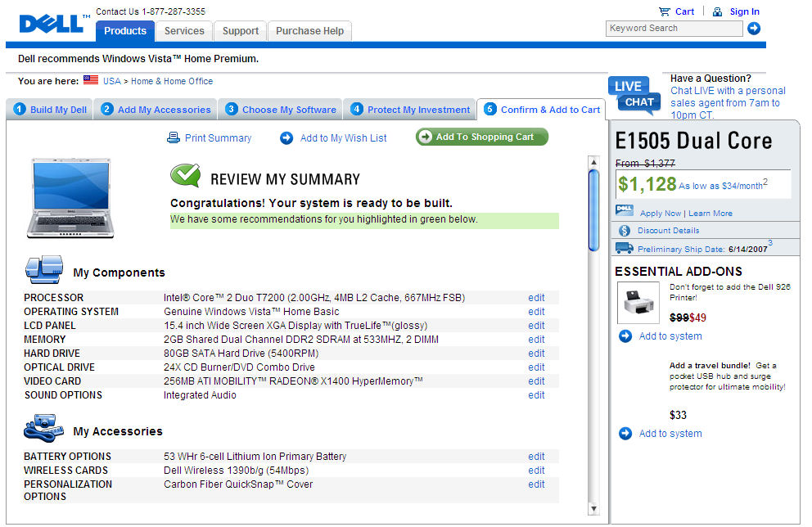The height and width of the screenshot is (527, 812).
Task: Click Home & Home Office breadcrumb
Action: [x=172, y=81]
